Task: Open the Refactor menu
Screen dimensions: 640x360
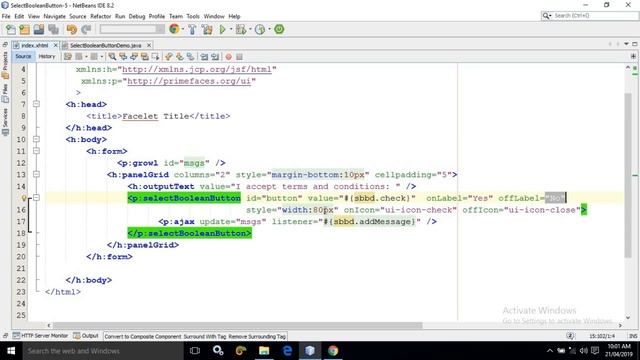Action: click(x=100, y=16)
